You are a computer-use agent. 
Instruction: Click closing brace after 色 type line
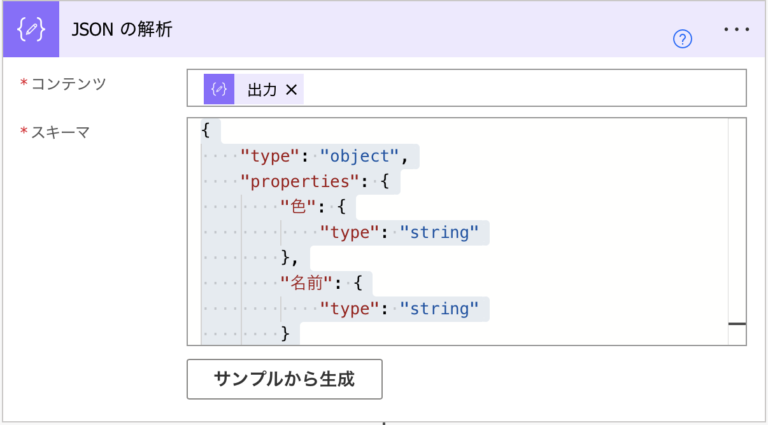pyautogui.click(x=286, y=258)
